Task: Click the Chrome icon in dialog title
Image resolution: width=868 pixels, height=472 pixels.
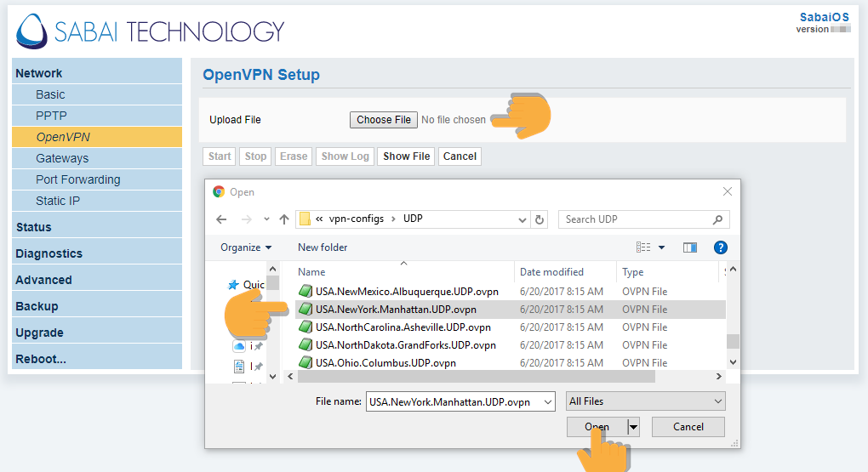Action: 219,192
